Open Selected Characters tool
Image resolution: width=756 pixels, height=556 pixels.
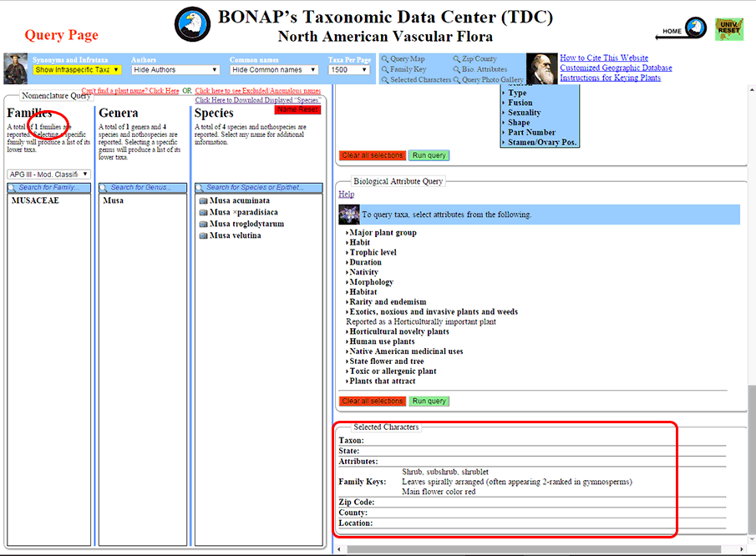click(x=416, y=80)
